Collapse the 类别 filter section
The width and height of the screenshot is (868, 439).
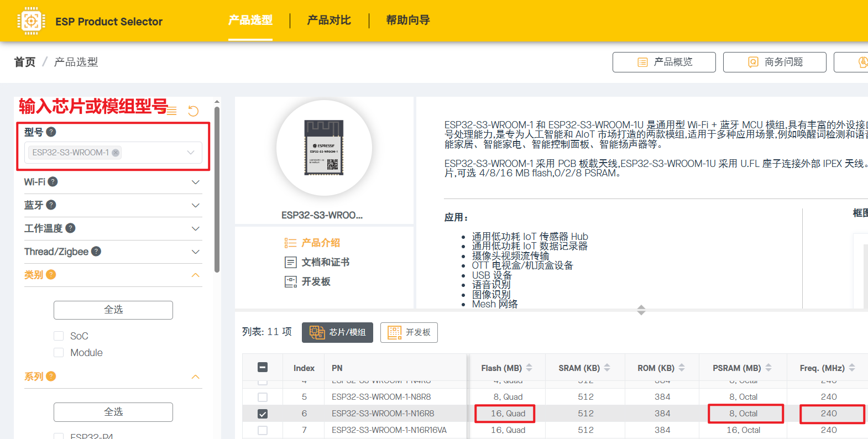(x=196, y=275)
